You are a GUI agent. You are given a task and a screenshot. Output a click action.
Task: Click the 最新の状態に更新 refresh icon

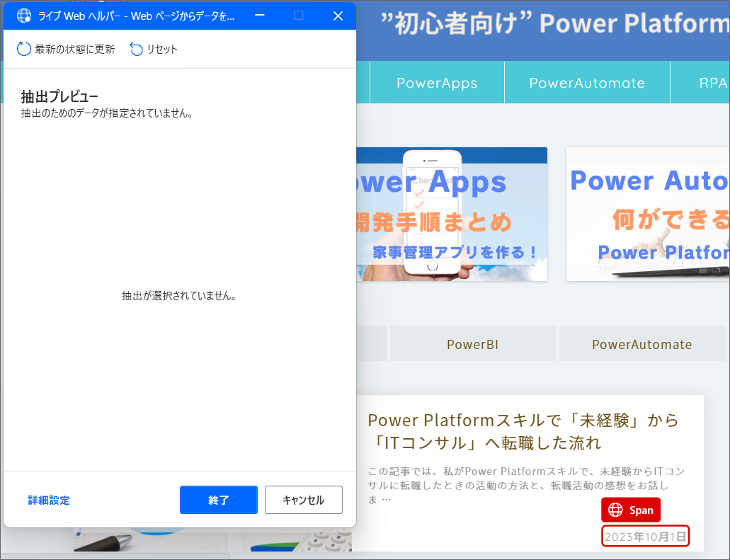(22, 50)
